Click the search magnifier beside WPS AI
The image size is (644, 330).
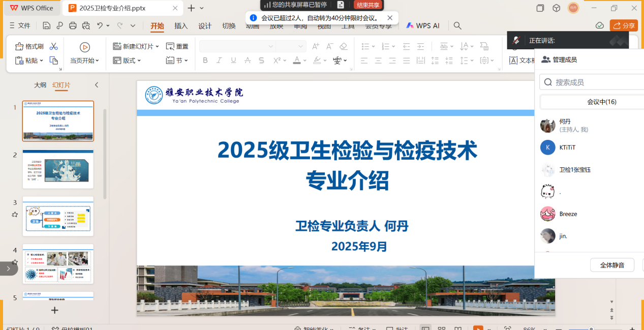(457, 25)
